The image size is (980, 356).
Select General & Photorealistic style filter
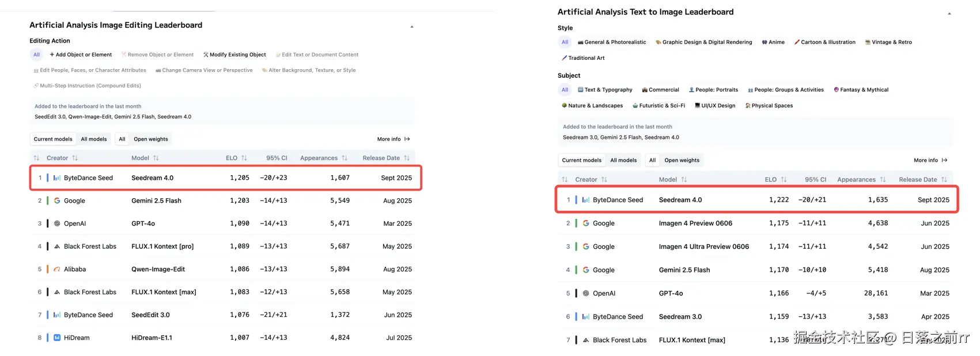[611, 42]
